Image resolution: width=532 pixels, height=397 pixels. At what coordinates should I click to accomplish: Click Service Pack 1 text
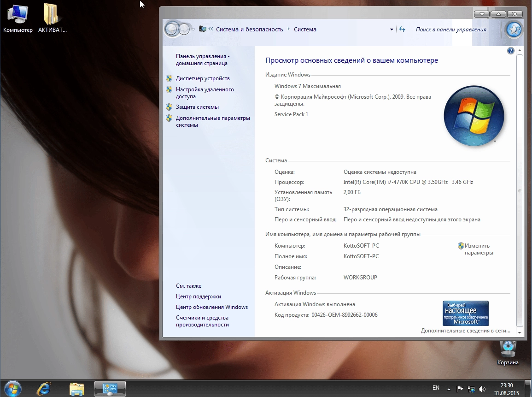[x=291, y=114]
